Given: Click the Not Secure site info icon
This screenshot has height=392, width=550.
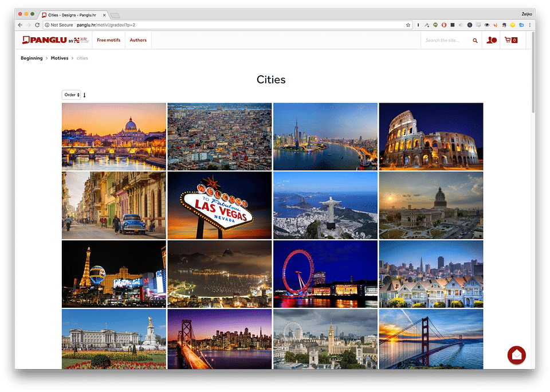Looking at the screenshot, I should 47,25.
